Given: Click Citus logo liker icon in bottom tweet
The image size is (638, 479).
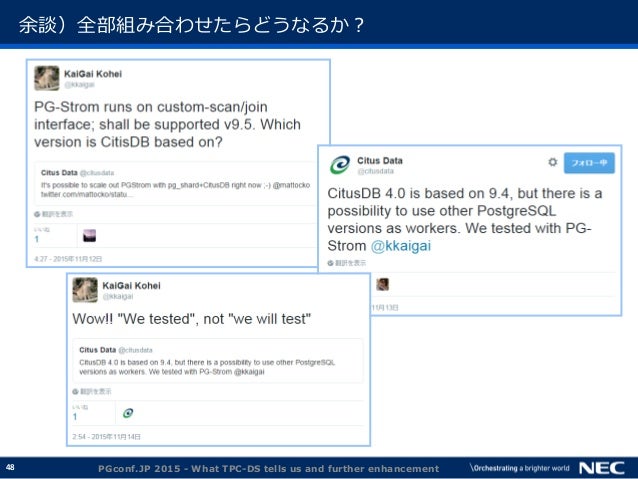Looking at the screenshot, I should 128,413.
